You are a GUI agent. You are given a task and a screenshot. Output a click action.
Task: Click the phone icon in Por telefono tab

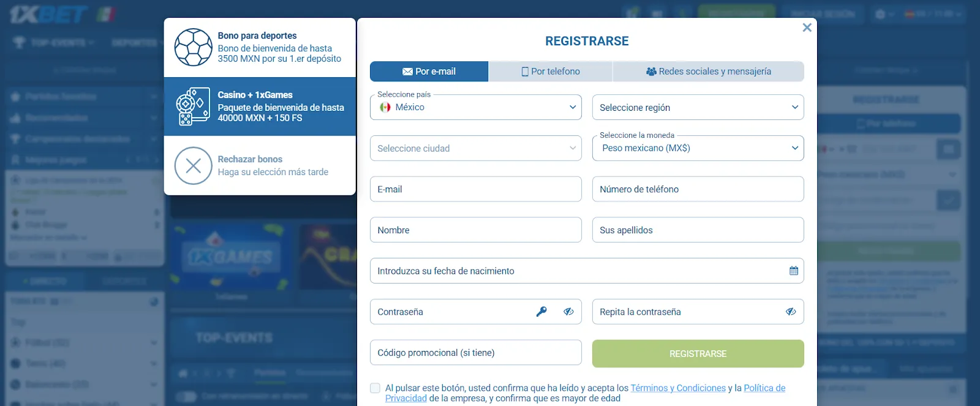click(525, 72)
